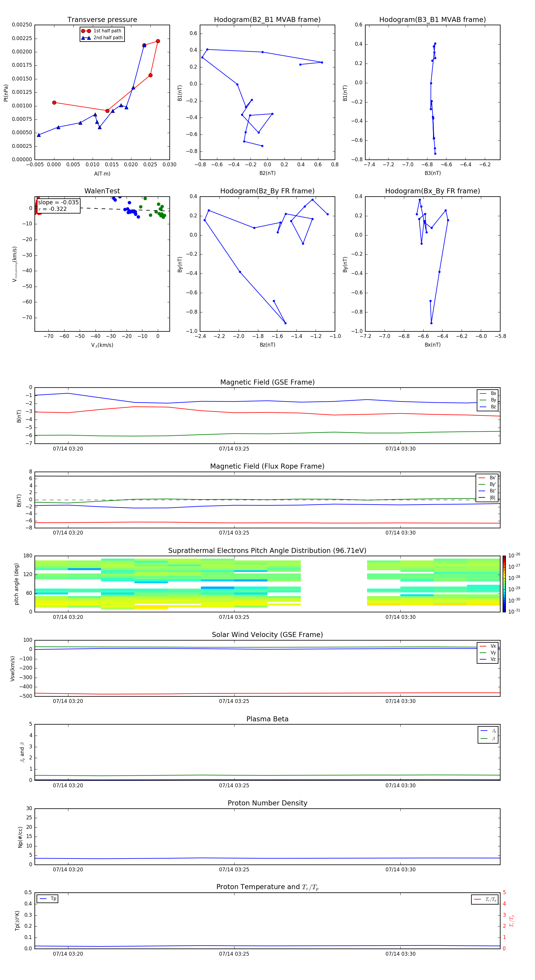Select the 'Hodogram(Bx_By FR frame)' title
The height and width of the screenshot is (980, 535).
tap(432, 191)
